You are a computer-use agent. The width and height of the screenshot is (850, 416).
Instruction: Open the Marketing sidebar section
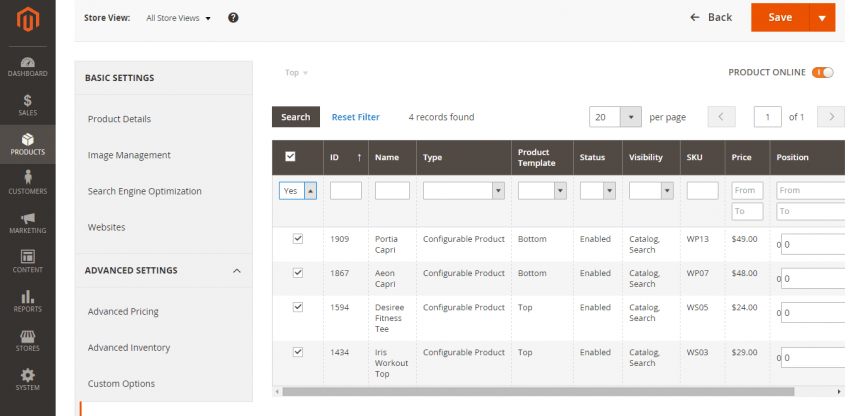coord(28,223)
